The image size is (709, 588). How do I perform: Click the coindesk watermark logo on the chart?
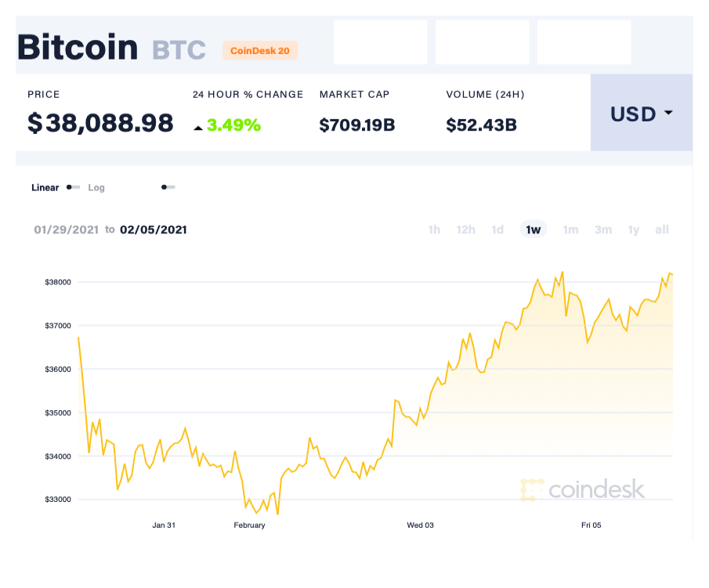pos(532,489)
